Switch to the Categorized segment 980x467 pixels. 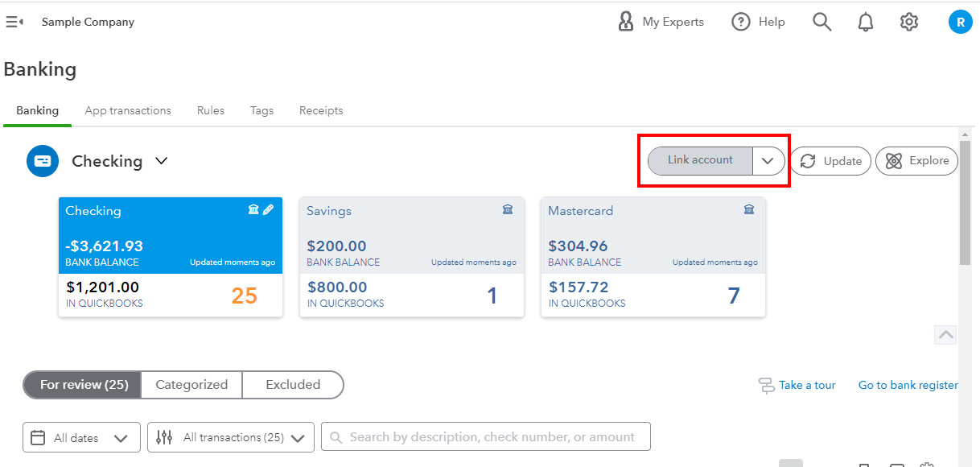(191, 385)
